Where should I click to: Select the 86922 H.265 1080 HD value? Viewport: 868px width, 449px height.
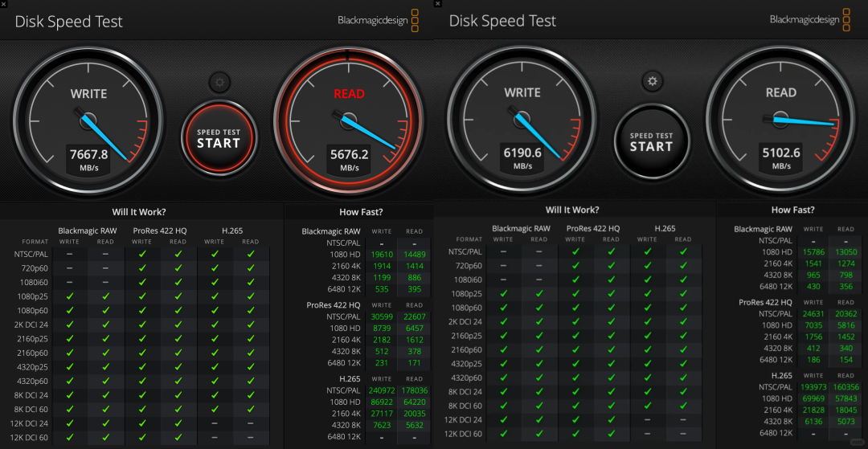[x=382, y=402]
